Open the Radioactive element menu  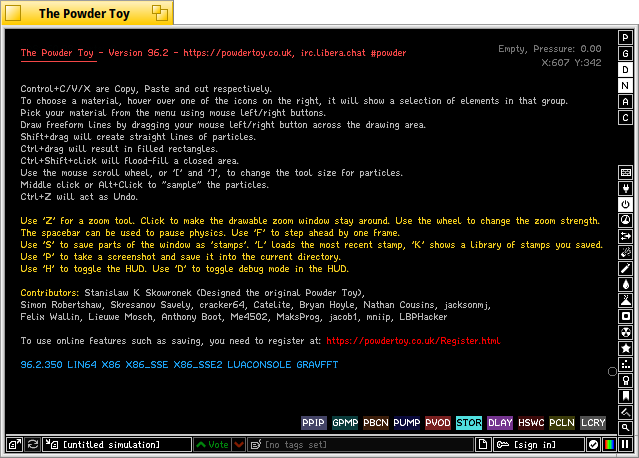pyautogui.click(x=626, y=332)
